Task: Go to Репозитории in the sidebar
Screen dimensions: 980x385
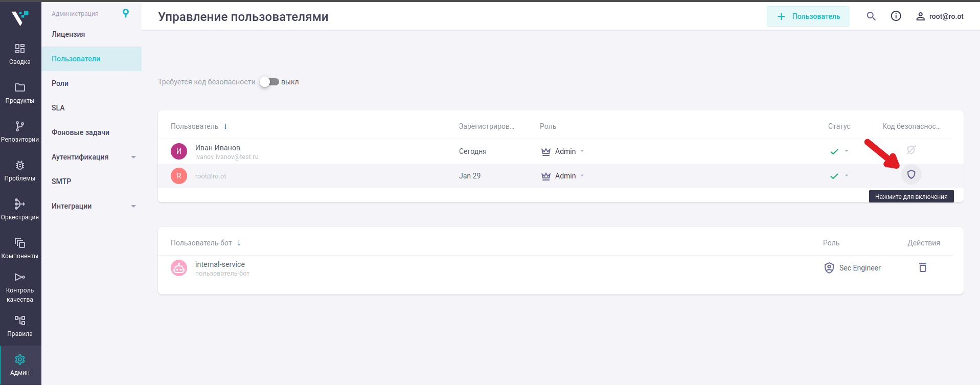Action: [x=20, y=126]
